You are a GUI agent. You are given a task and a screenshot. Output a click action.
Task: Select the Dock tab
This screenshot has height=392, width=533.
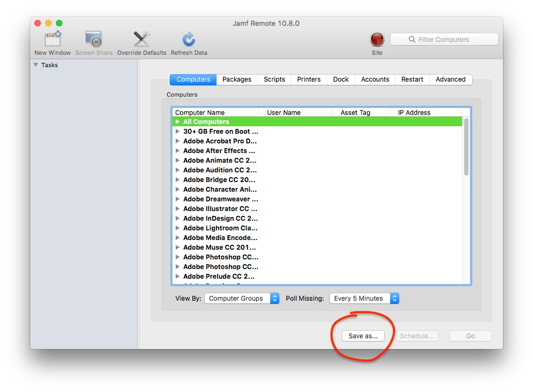point(341,79)
